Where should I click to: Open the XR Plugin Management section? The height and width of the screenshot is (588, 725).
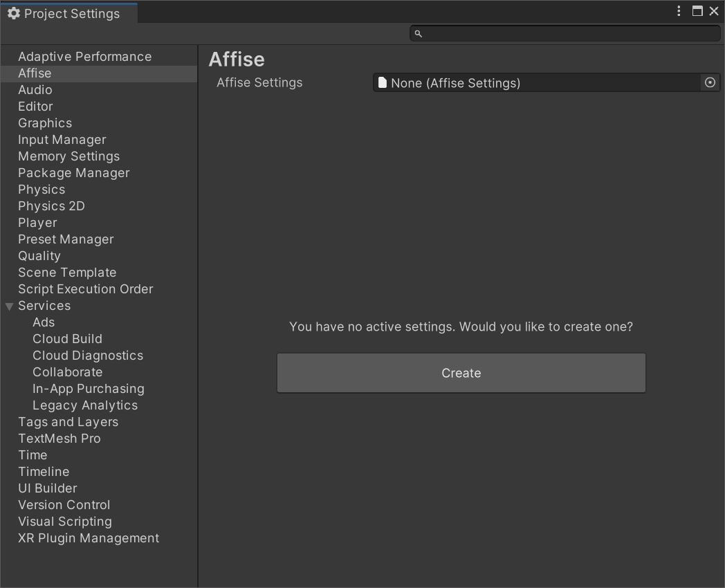click(89, 538)
